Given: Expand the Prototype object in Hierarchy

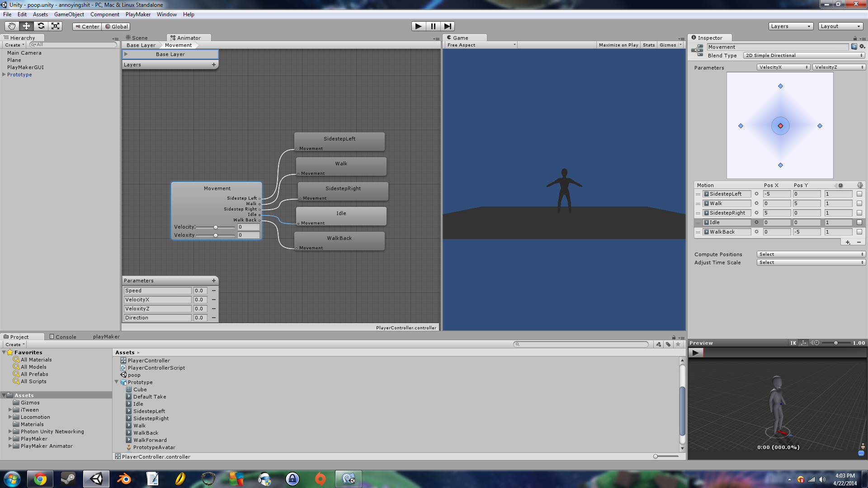Looking at the screenshot, I should tap(4, 75).
